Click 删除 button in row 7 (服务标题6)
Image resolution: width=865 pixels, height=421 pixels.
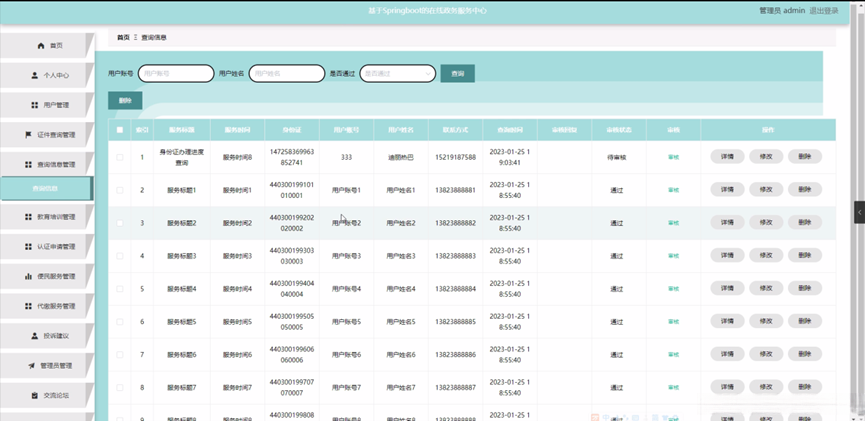point(805,354)
